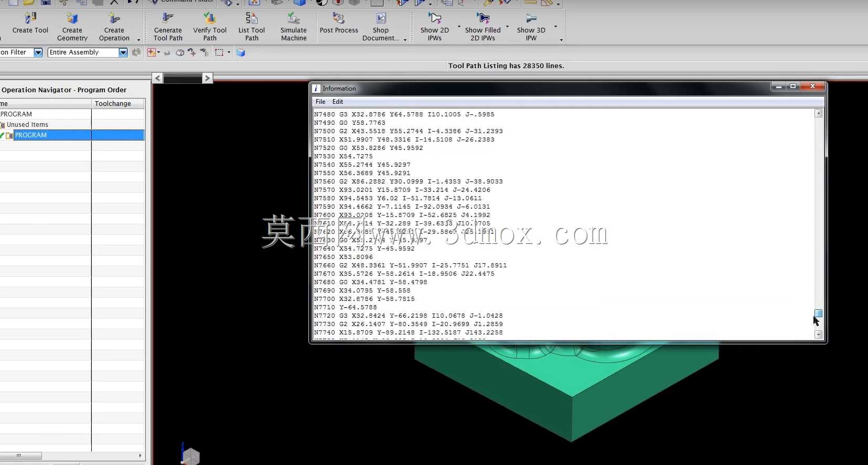Open the Entire Assembly dropdown
This screenshot has height=465, width=868.
(x=123, y=52)
